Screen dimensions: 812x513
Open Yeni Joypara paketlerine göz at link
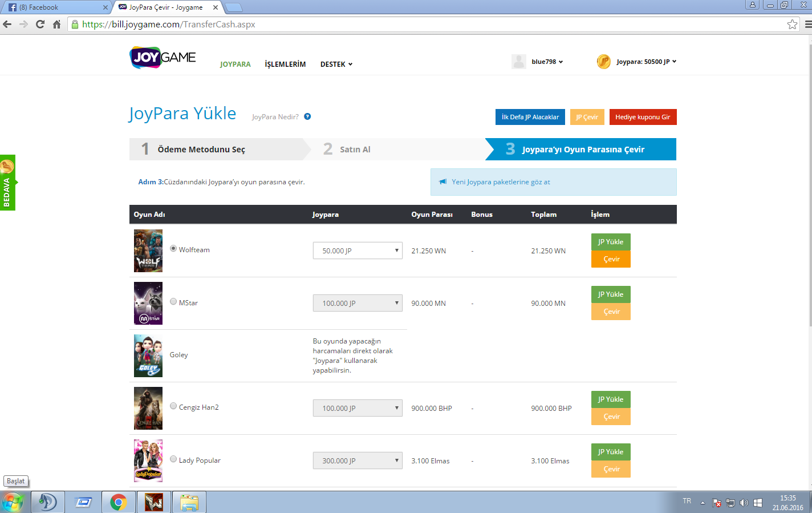point(501,182)
